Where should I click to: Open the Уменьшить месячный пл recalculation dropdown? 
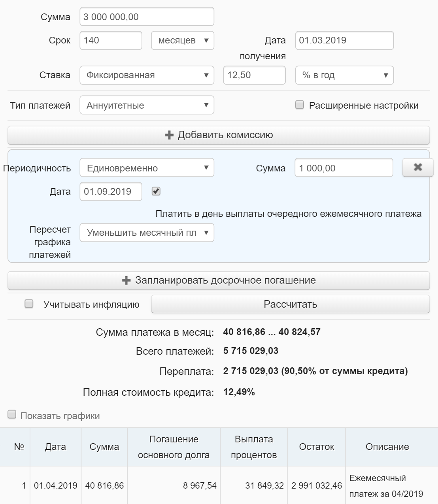[147, 233]
